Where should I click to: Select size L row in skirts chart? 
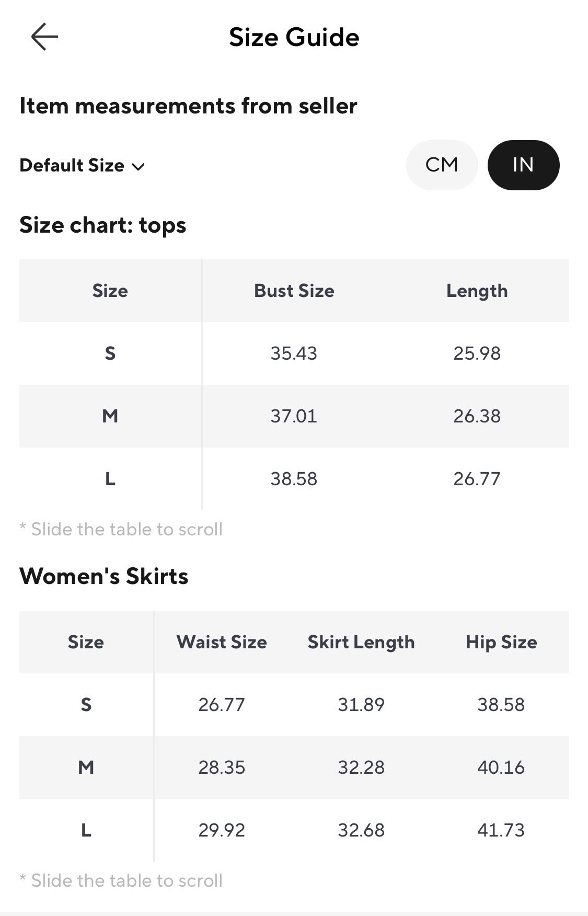tap(294, 830)
